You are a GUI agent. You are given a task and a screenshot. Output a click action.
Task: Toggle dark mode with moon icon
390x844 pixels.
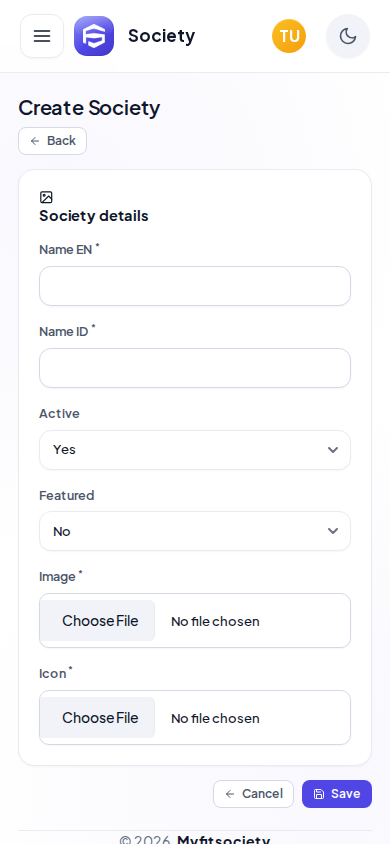tap(348, 36)
